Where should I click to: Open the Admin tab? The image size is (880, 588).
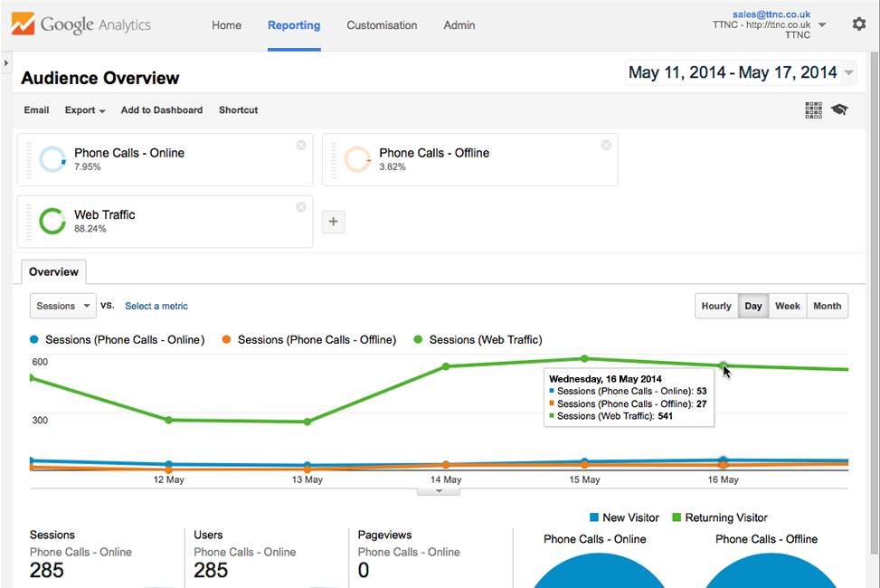point(459,25)
